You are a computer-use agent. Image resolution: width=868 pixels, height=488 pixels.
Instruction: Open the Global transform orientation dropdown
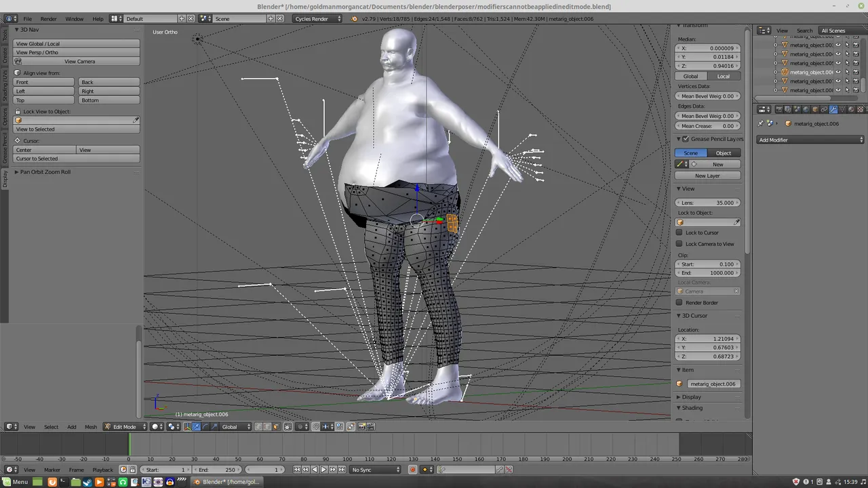coord(236,426)
